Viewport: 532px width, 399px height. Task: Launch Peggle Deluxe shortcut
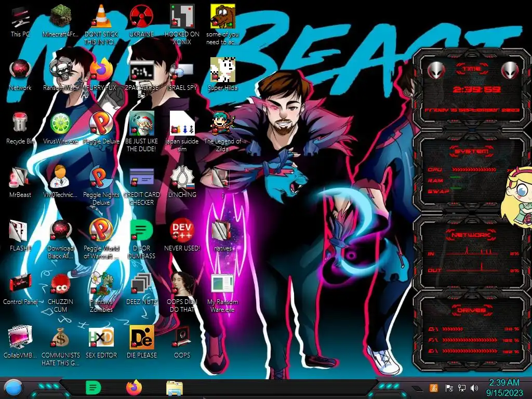pyautogui.click(x=101, y=124)
